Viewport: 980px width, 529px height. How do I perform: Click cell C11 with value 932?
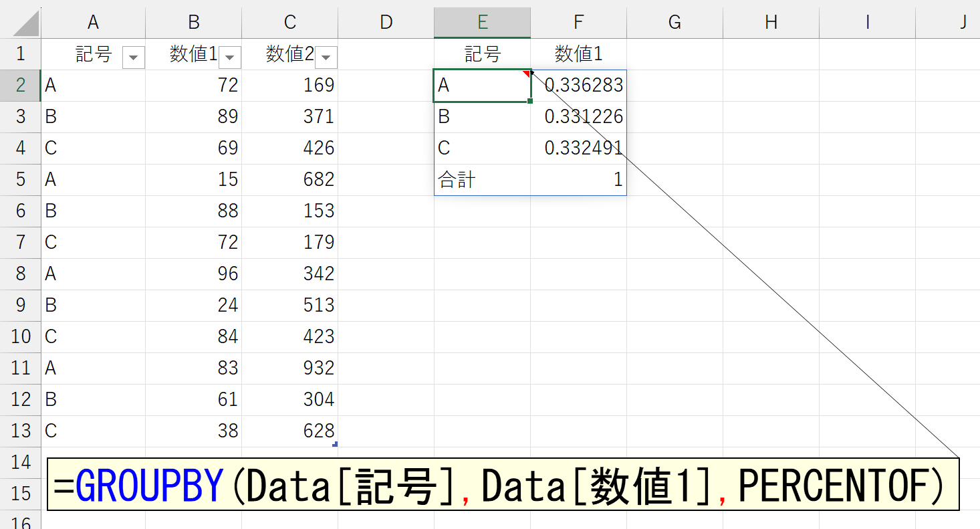pyautogui.click(x=290, y=368)
